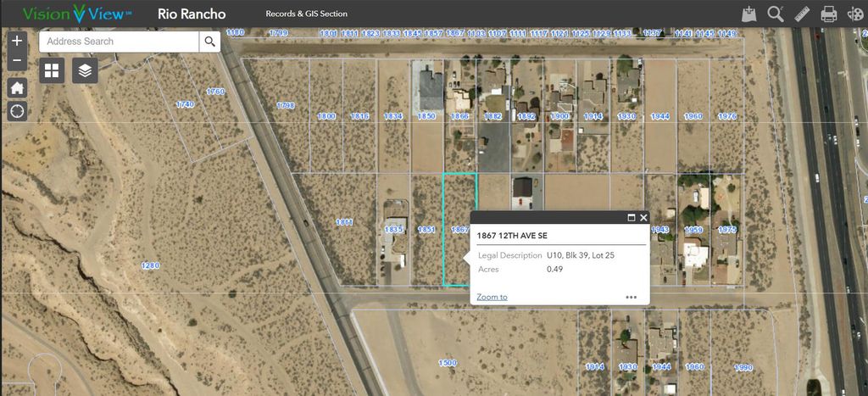This screenshot has height=396, width=868.
Task: Open the Print tool
Action: coord(829,14)
